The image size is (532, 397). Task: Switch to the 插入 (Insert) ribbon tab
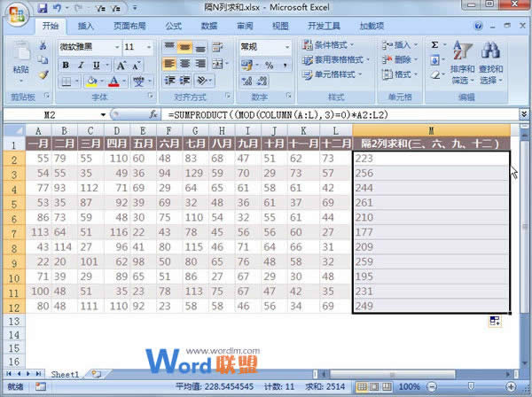click(x=86, y=27)
